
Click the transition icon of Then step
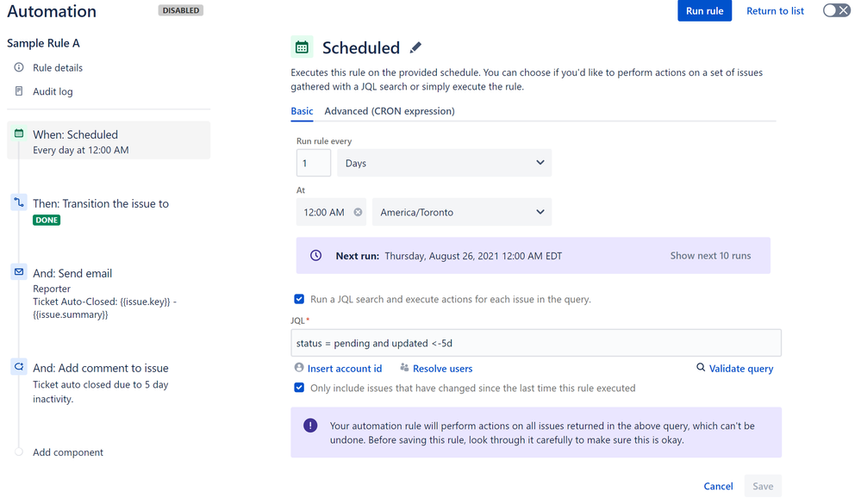pyautogui.click(x=19, y=202)
